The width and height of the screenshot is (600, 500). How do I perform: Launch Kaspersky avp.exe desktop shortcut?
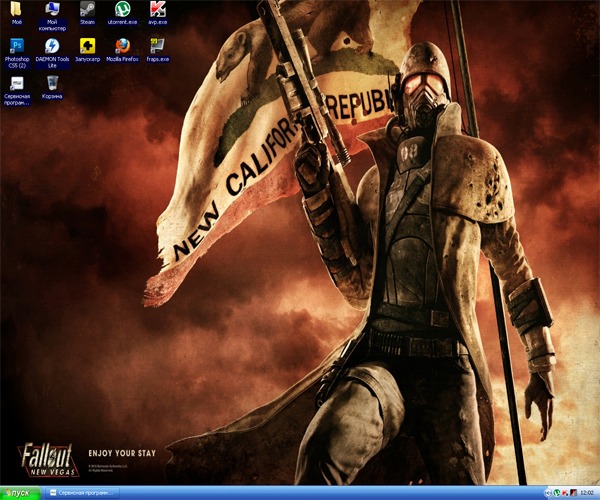click(x=158, y=13)
